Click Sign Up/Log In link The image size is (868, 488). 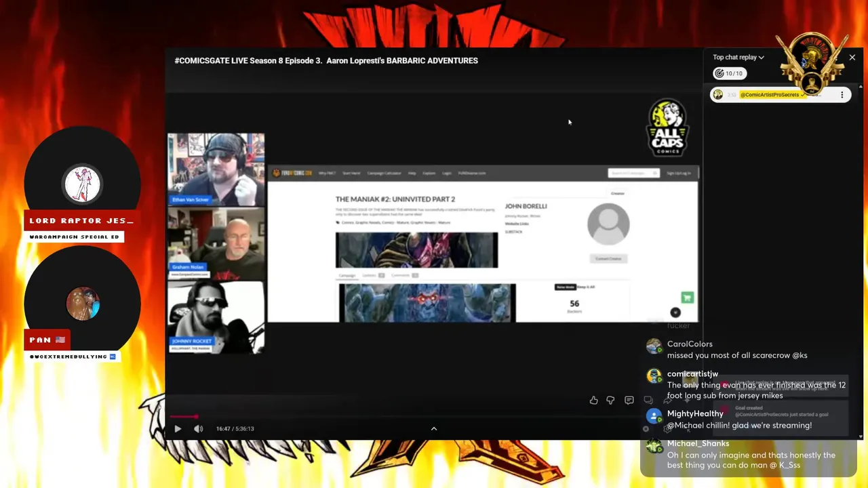click(x=679, y=173)
